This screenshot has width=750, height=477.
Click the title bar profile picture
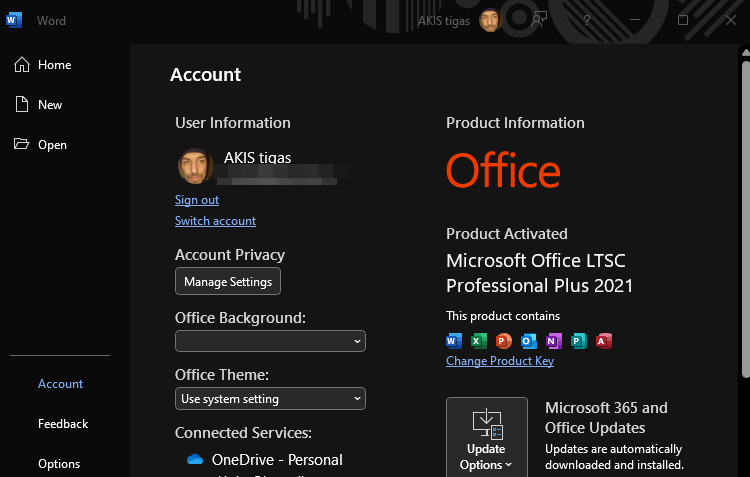point(489,20)
